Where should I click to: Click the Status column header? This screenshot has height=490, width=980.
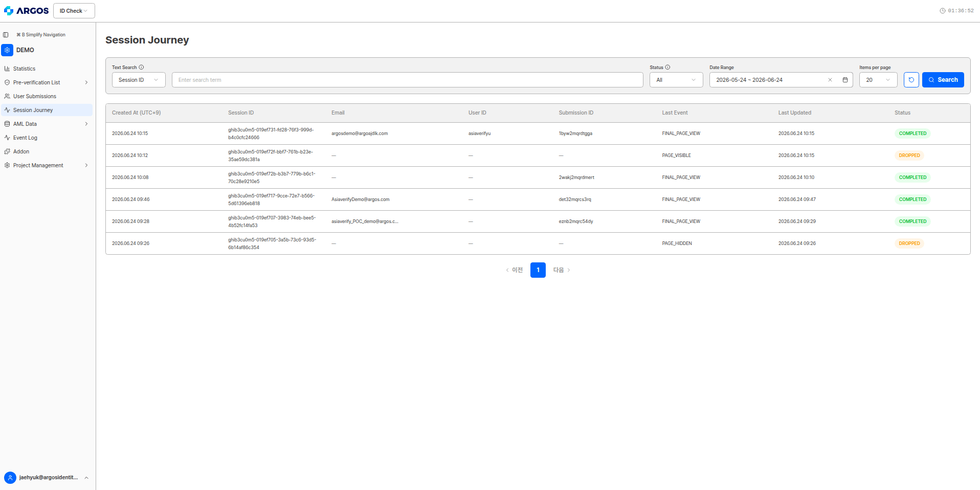902,113
